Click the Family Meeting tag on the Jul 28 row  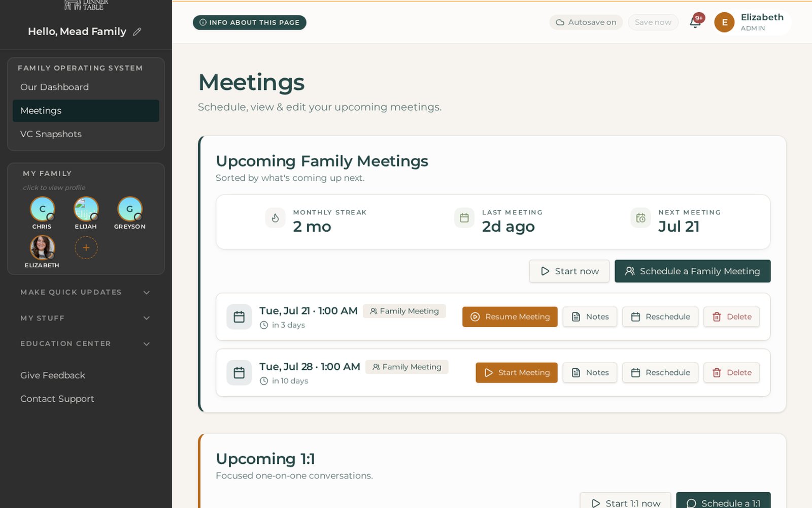tap(407, 367)
